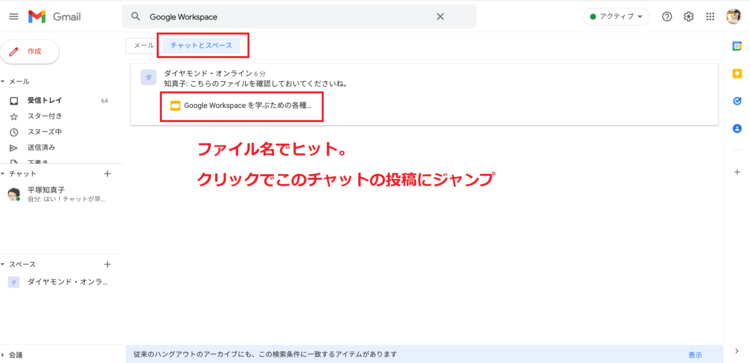Open Google Calendar in the side panel
Image resolution: width=750 pixels, height=363 pixels.
[x=737, y=46]
